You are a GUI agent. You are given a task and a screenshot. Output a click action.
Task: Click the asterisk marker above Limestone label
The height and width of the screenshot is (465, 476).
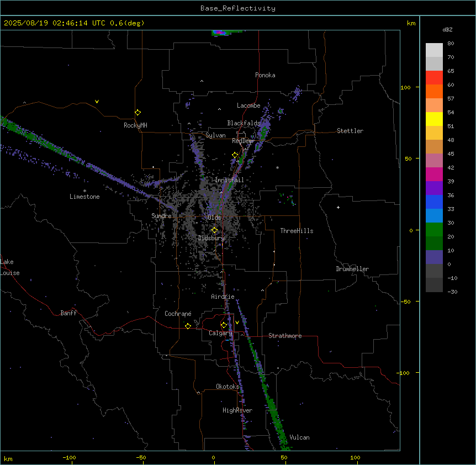84,191
